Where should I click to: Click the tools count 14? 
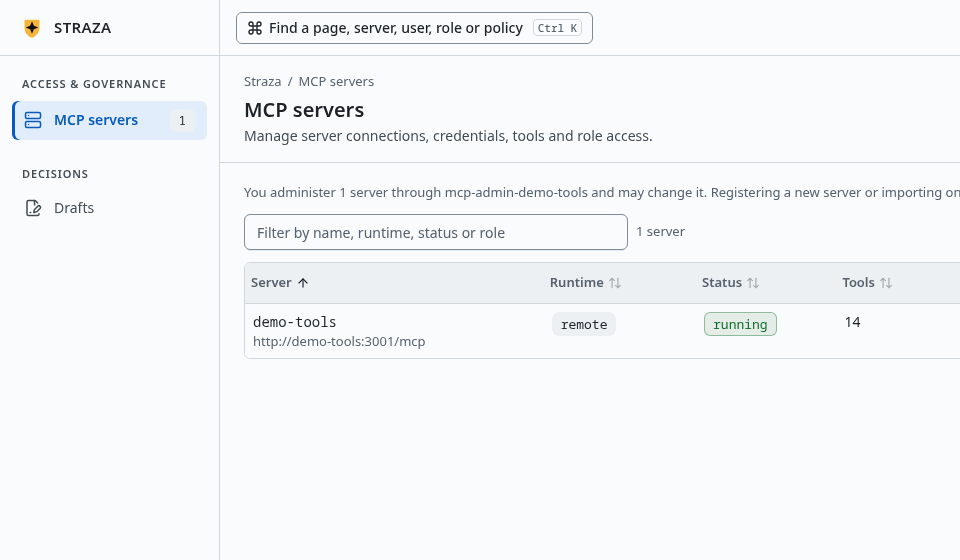click(852, 323)
